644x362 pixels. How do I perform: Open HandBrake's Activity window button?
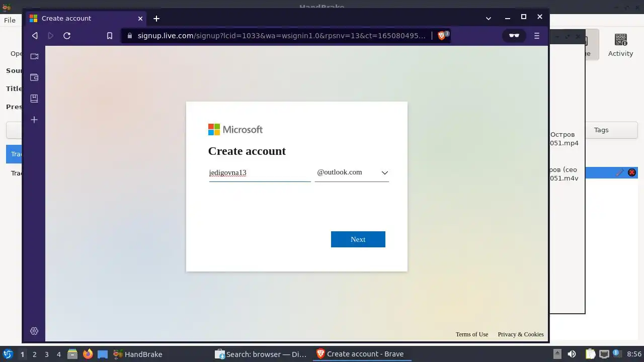tap(620, 45)
